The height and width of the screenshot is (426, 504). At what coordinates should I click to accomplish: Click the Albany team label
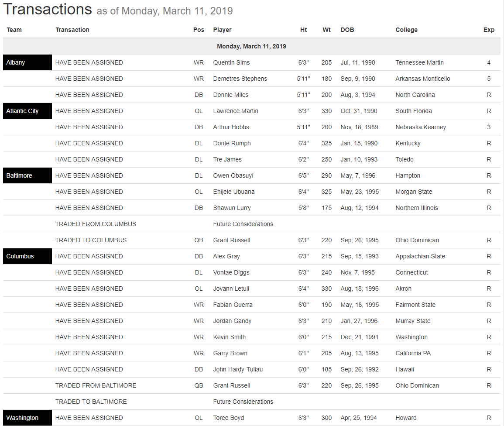pyautogui.click(x=16, y=62)
